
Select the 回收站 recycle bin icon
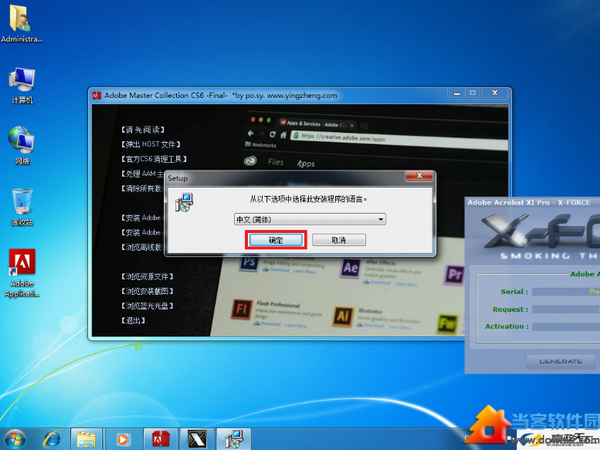22,207
